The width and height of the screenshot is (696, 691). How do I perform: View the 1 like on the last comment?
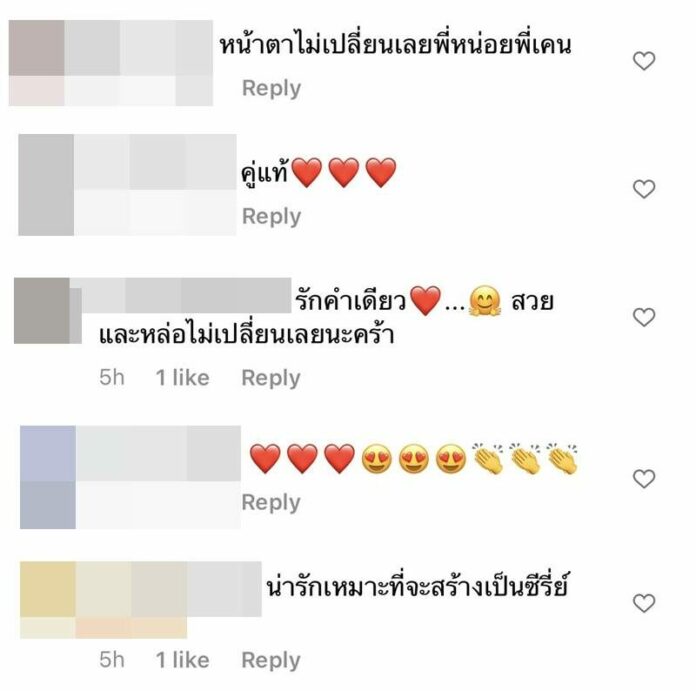[x=182, y=660]
